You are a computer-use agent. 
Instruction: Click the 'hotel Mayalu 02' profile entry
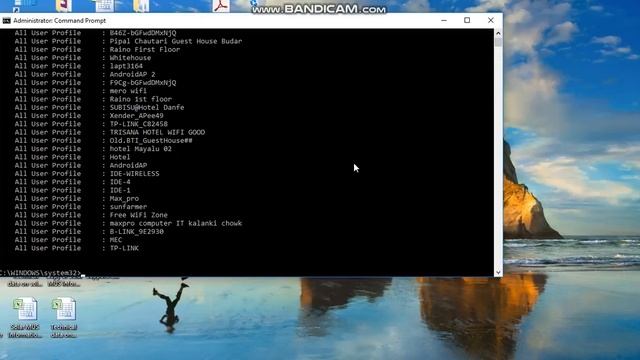tap(140, 149)
